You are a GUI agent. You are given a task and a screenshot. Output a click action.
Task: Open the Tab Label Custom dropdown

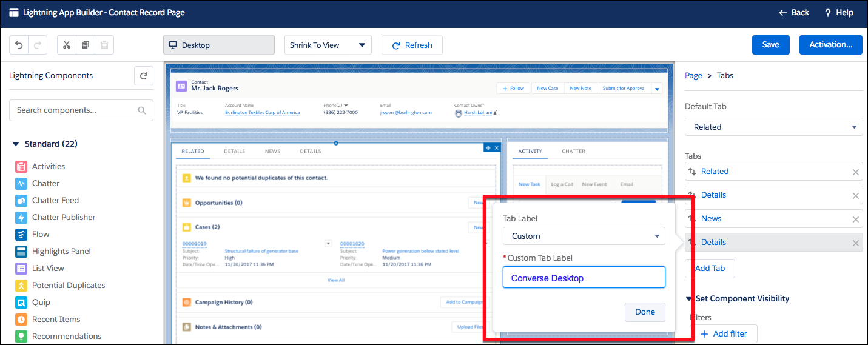click(x=584, y=236)
